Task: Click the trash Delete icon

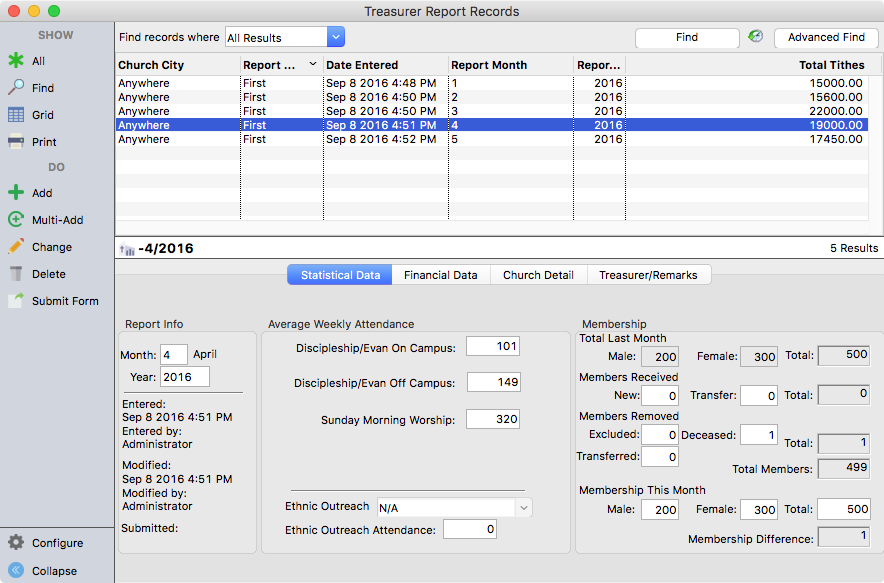Action: tap(16, 274)
